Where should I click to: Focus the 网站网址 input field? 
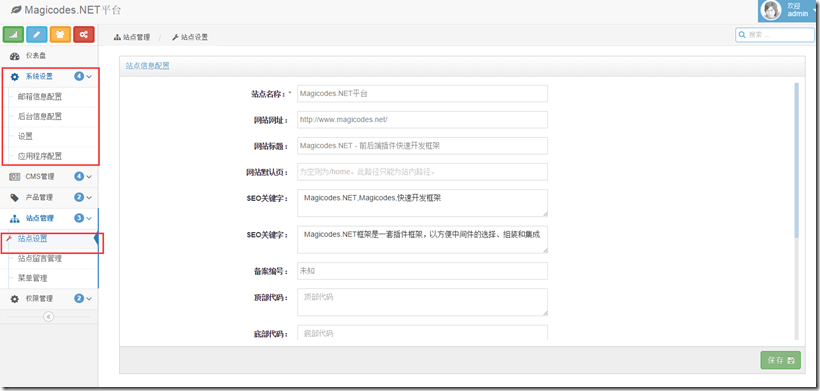tap(422, 120)
